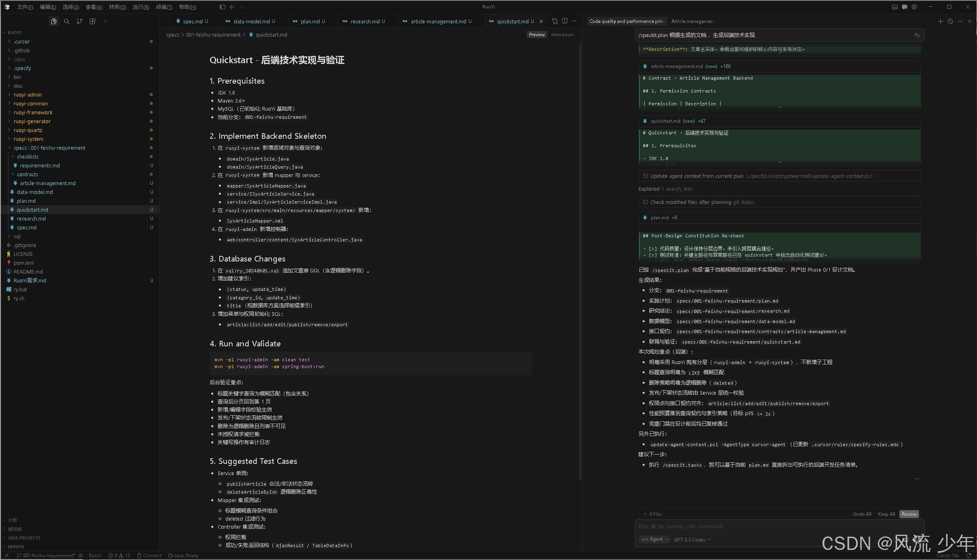Open the 终端(T) menu

164,7
